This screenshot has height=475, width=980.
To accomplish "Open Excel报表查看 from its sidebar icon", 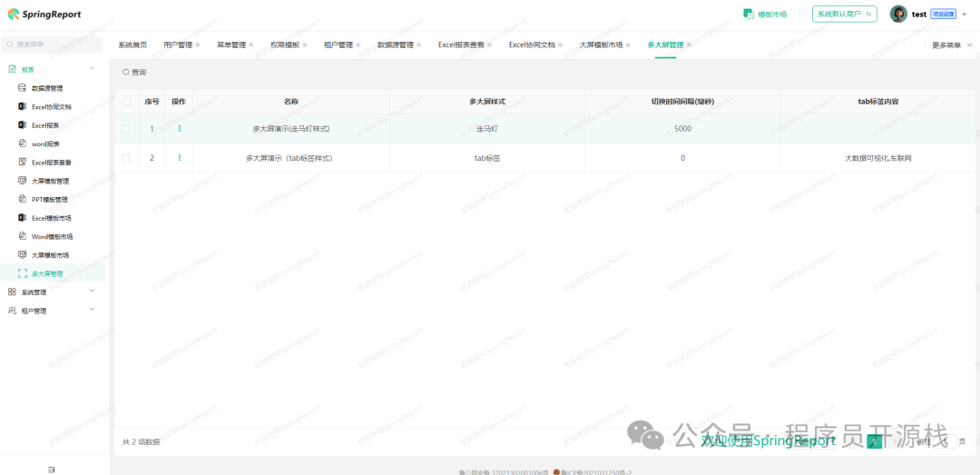I will 22,162.
